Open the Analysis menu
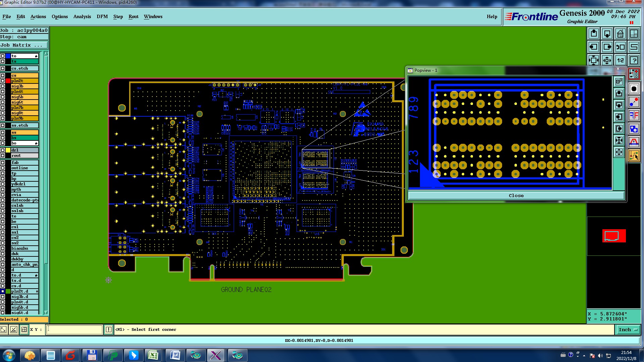 [x=82, y=16]
